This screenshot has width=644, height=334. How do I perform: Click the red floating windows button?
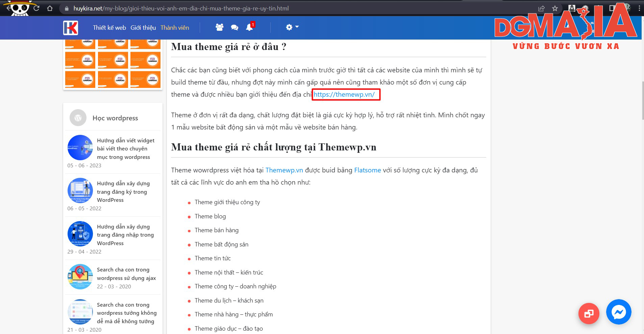[589, 314]
